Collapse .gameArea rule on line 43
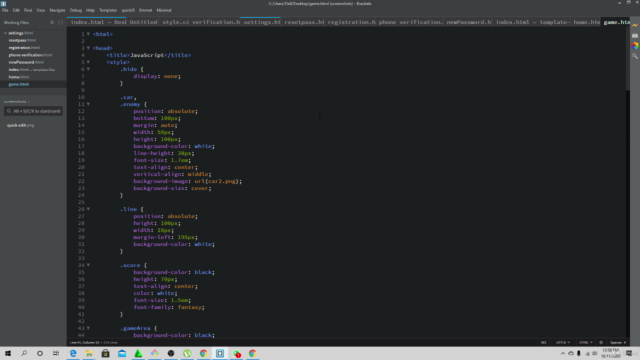This screenshot has height=360, width=640. pos(88,328)
